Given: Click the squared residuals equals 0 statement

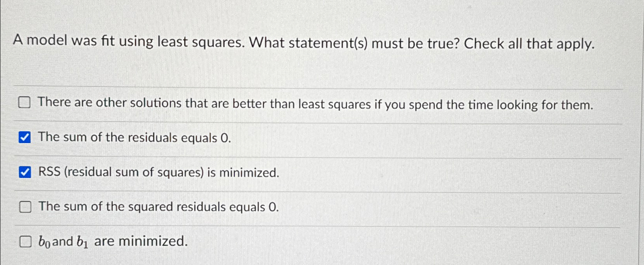Looking at the screenshot, I should tap(158, 207).
